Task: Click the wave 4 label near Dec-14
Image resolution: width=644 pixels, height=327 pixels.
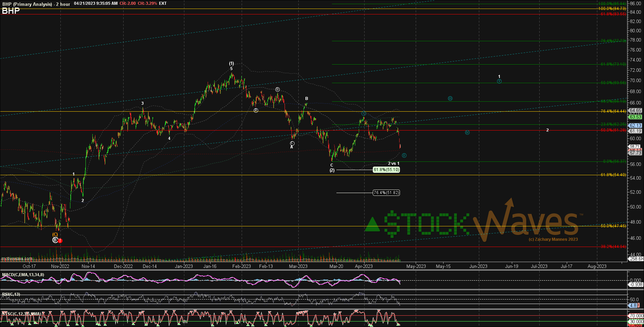Action: point(169,138)
